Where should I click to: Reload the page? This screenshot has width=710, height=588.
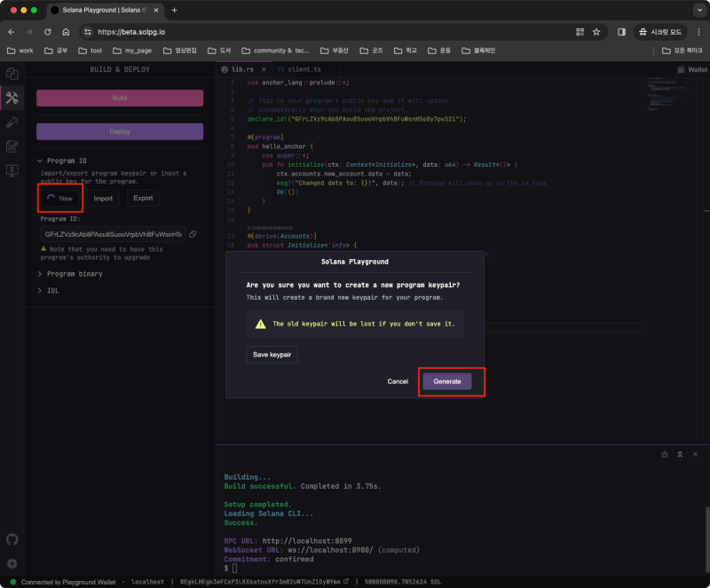click(x=48, y=32)
